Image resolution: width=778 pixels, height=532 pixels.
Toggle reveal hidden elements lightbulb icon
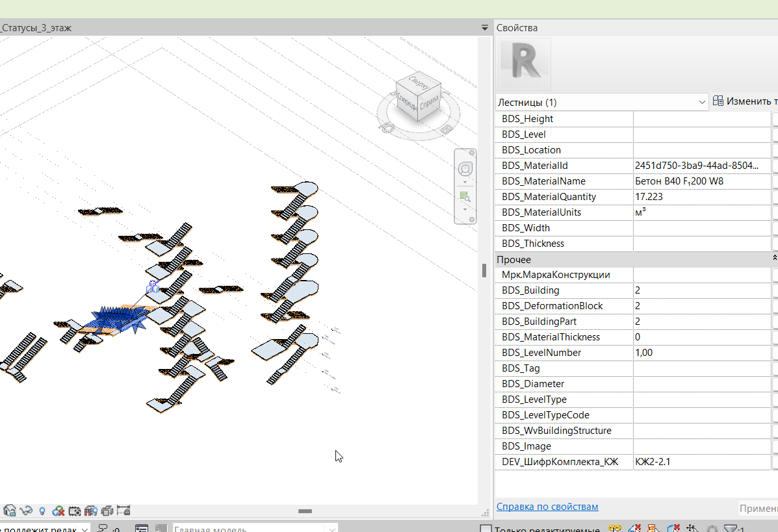(x=42, y=511)
